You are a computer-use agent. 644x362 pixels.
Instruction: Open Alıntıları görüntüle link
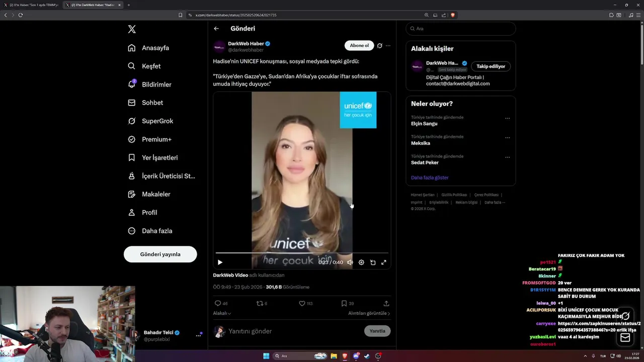[x=369, y=313]
